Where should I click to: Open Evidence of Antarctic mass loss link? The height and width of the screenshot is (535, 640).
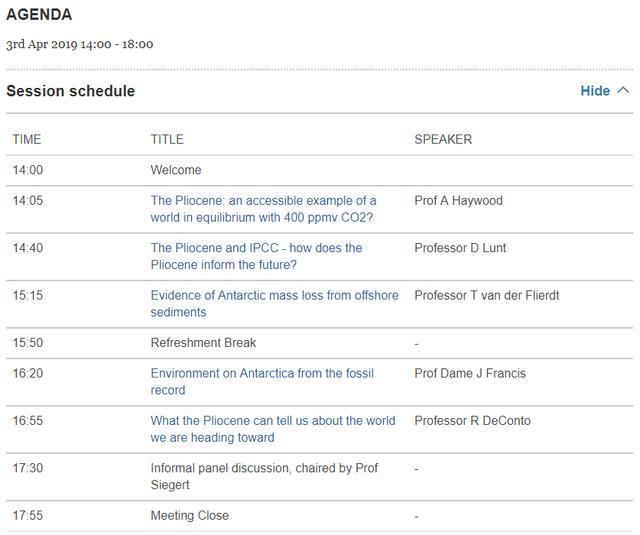pos(274,303)
